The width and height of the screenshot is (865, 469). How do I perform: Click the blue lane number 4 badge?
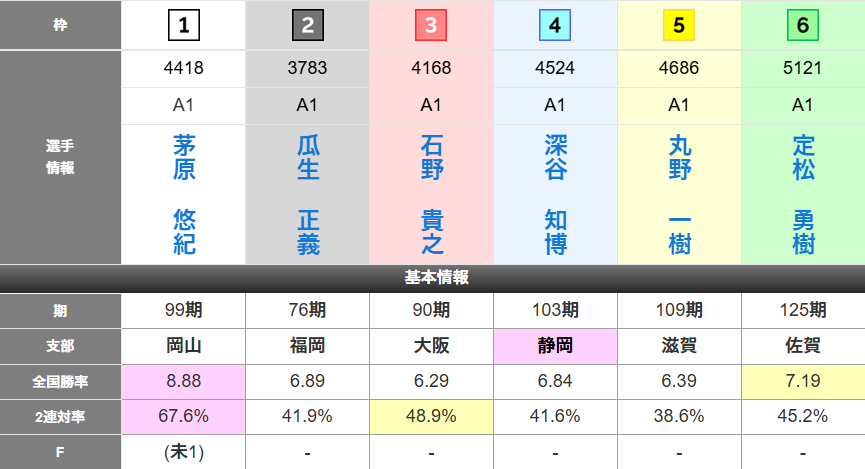coord(555,26)
